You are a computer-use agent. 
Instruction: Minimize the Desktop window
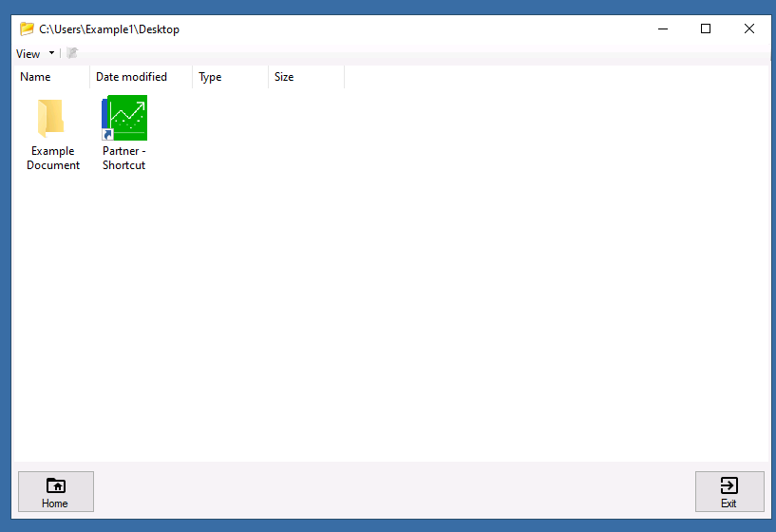[662, 28]
